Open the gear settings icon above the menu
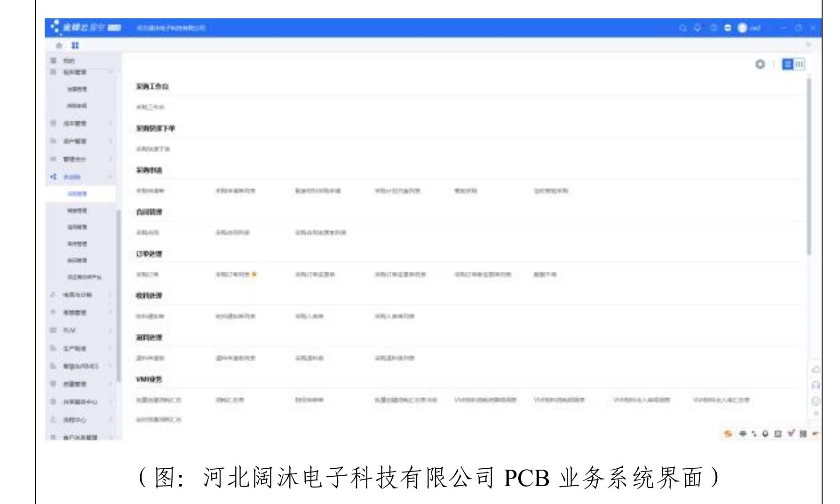Screen dimensions: 840x504 click(760, 64)
